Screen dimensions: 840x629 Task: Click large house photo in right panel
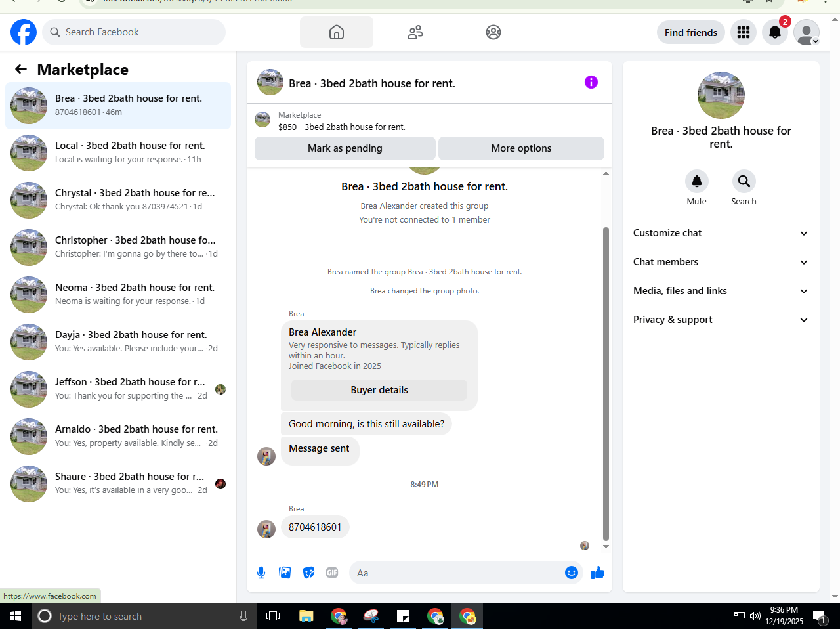721,95
